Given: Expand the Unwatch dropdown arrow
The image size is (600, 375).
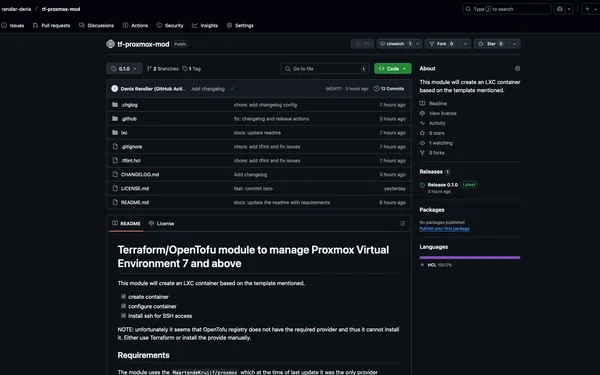Looking at the screenshot, I should coord(417,44).
